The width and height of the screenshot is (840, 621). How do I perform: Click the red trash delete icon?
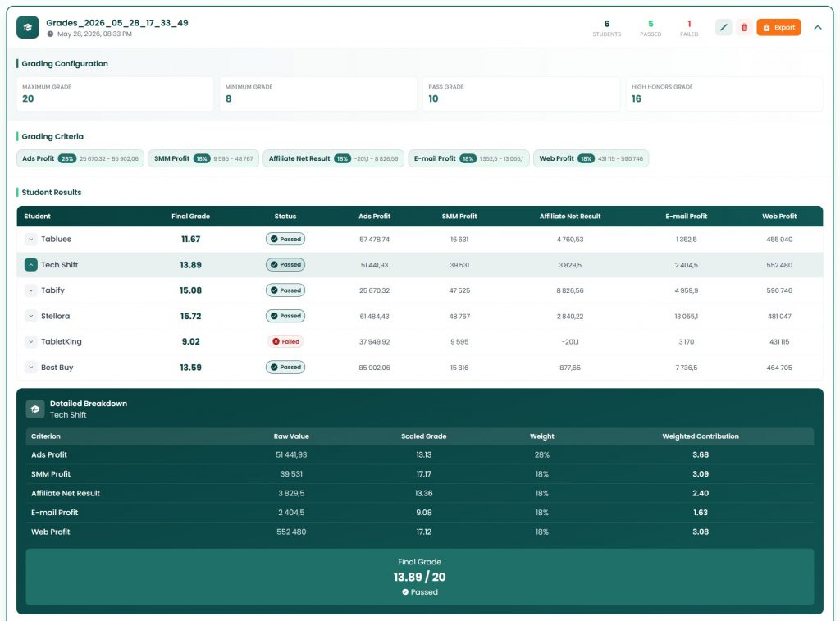click(x=744, y=27)
